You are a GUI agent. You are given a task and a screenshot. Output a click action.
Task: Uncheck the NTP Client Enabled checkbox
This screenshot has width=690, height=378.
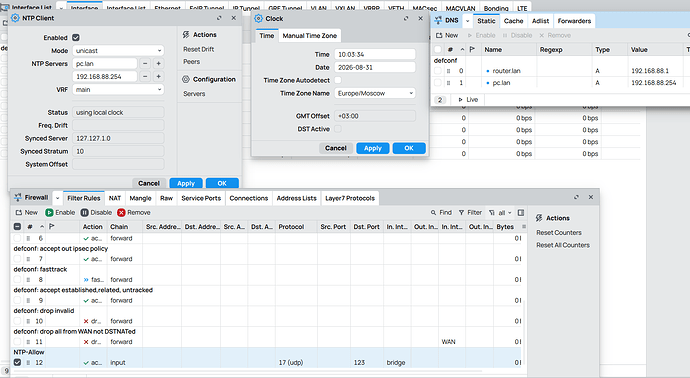pyautogui.click(x=76, y=37)
